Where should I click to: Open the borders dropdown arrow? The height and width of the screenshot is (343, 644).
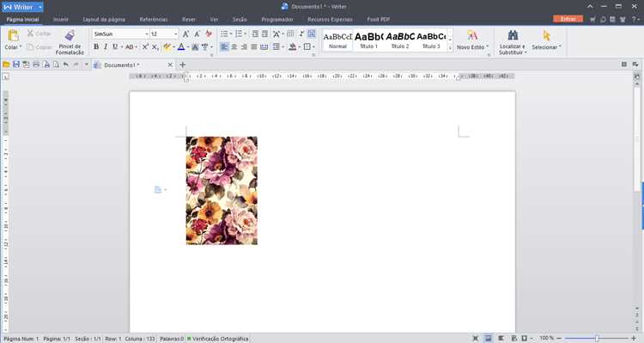click(313, 47)
